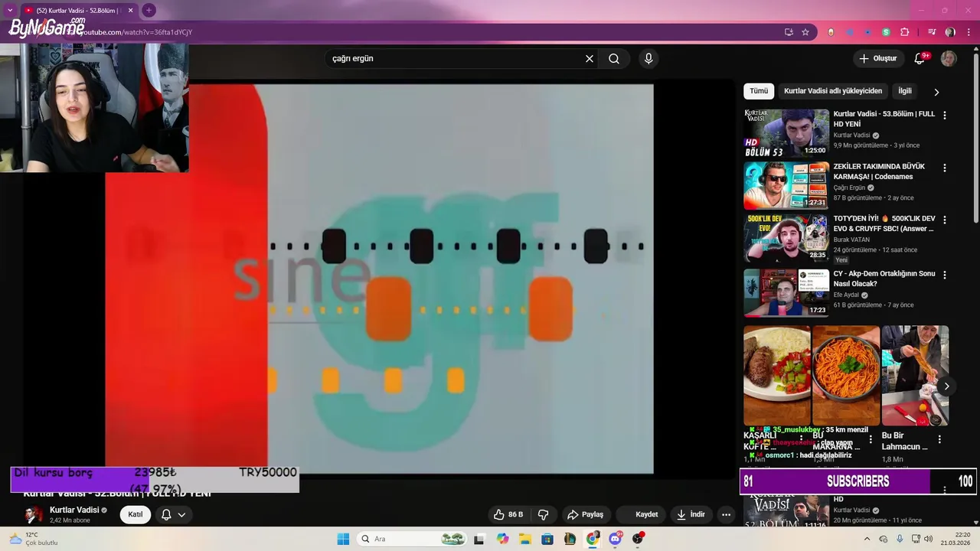The width and height of the screenshot is (980, 551).
Task: Open YouTube notifications bell
Action: [x=920, y=59]
